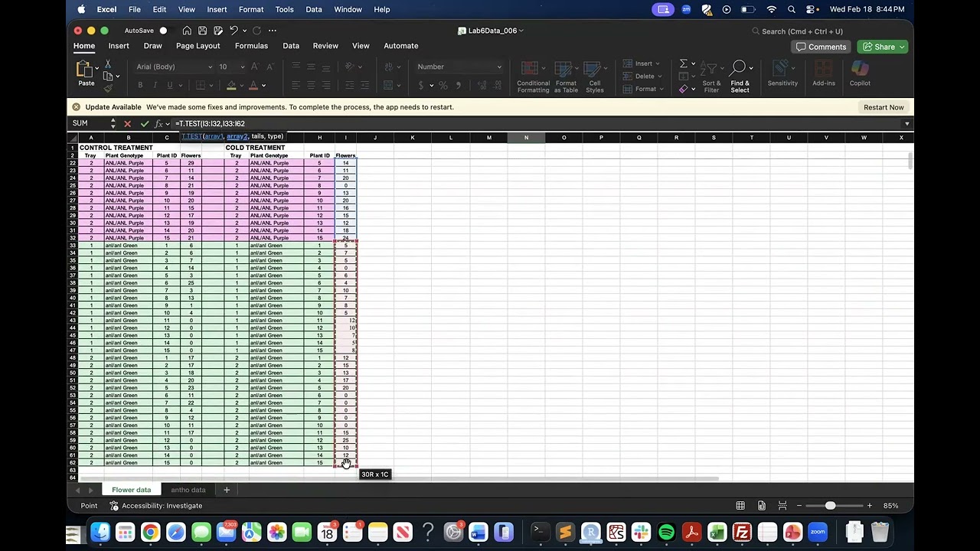Click the Restart Now button
Viewport: 980px width, 551px height.
coord(884,107)
